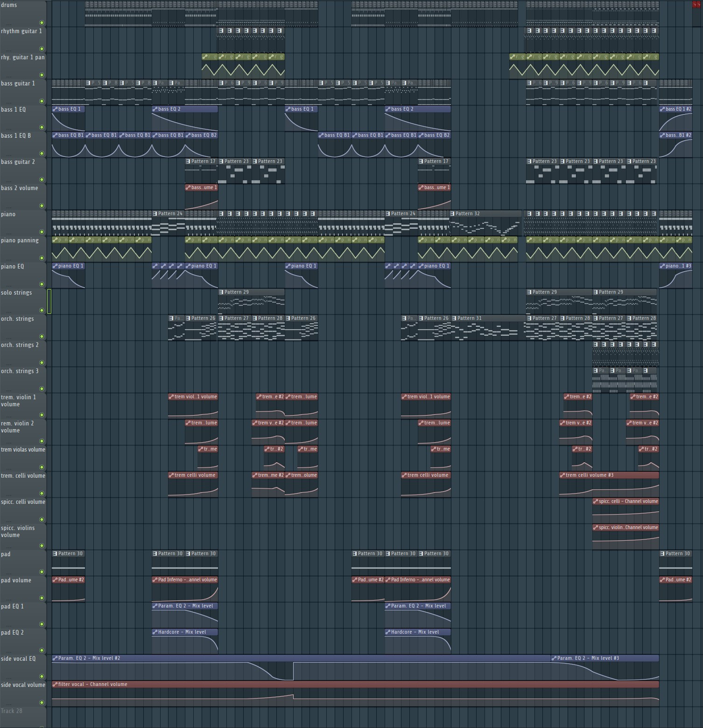Select the Pattern 31 clip on orch. strings
The width and height of the screenshot is (703, 728).
tap(488, 327)
